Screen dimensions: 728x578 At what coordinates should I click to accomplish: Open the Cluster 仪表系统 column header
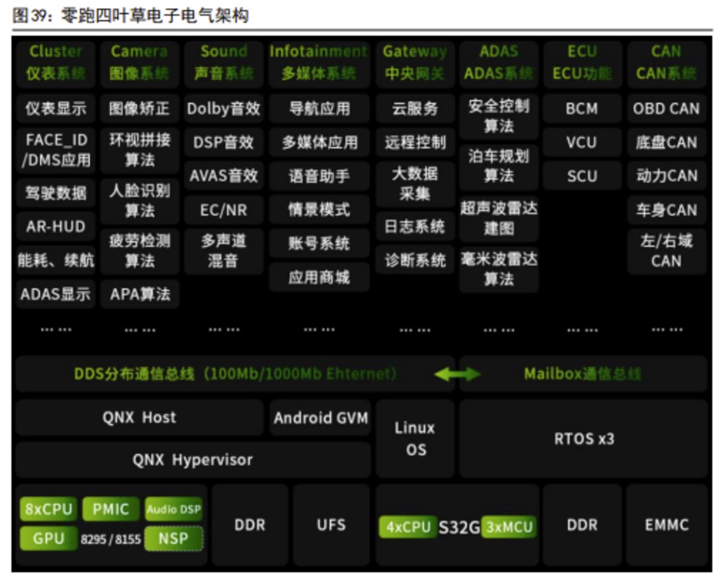[56, 62]
